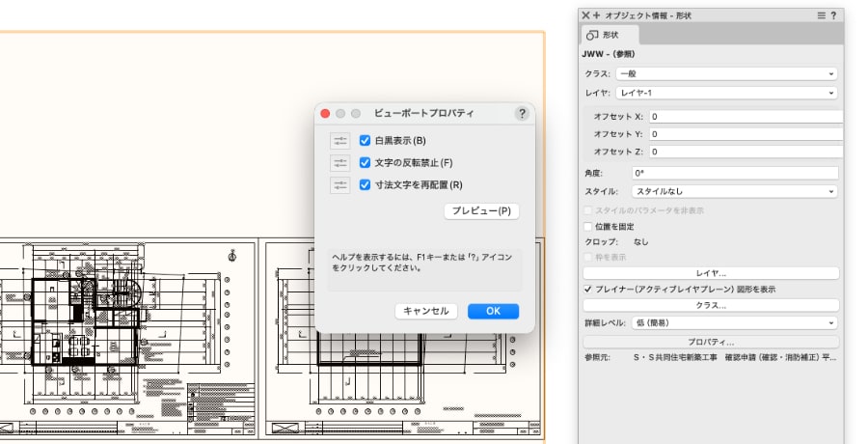Select the 形状 tab
Screen dimensions: 868x444
point(610,35)
